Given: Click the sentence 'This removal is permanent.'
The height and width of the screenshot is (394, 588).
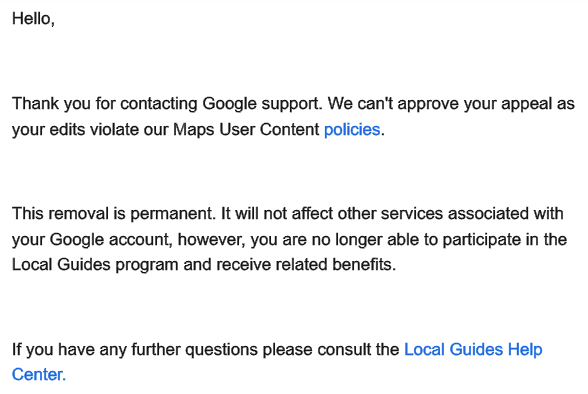Looking at the screenshot, I should point(114,214).
